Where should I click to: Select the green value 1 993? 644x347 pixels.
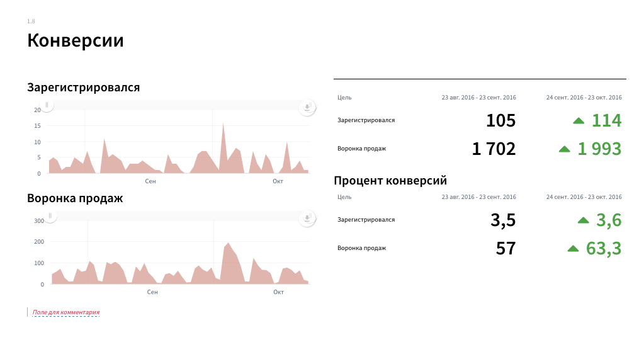pyautogui.click(x=600, y=149)
